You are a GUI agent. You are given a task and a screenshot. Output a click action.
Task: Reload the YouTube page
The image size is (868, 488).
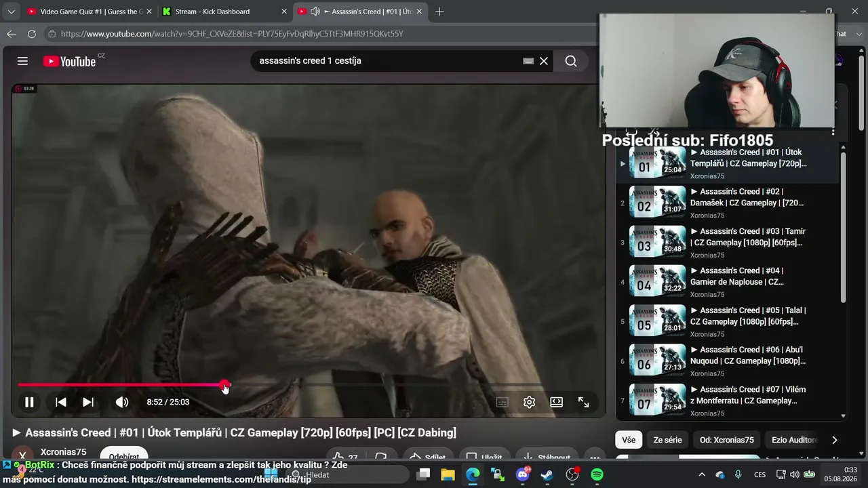pos(32,33)
